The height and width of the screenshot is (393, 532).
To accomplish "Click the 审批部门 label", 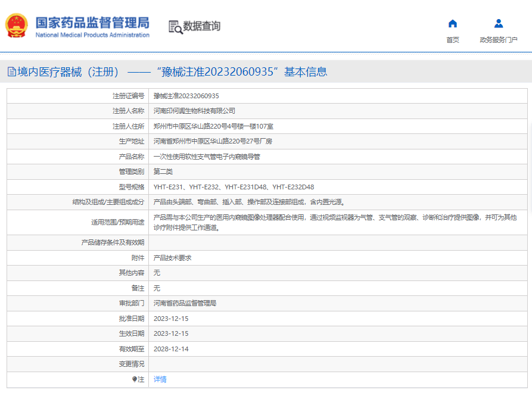I will [x=131, y=303].
